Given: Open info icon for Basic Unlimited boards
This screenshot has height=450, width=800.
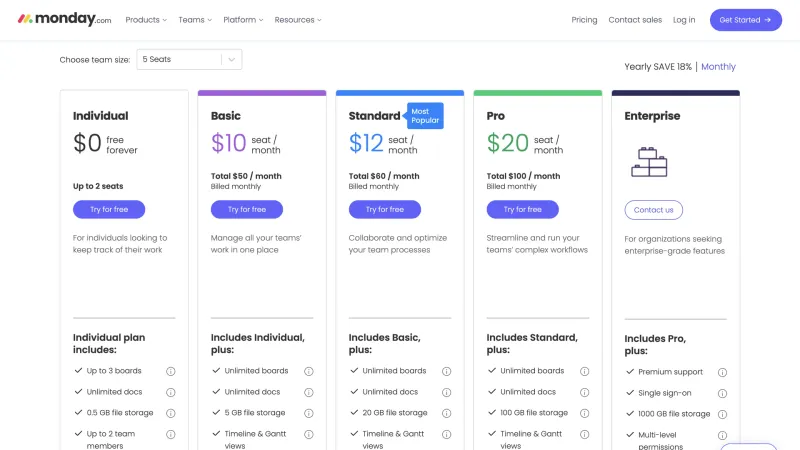Looking at the screenshot, I should [x=309, y=371].
